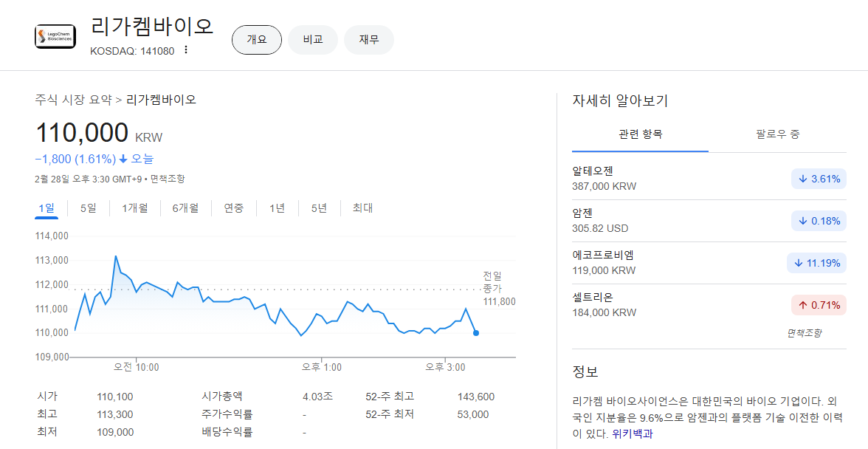Open the 면책조항 link under the price
Image resolution: width=868 pixels, height=449 pixels.
pyautogui.click(x=168, y=179)
